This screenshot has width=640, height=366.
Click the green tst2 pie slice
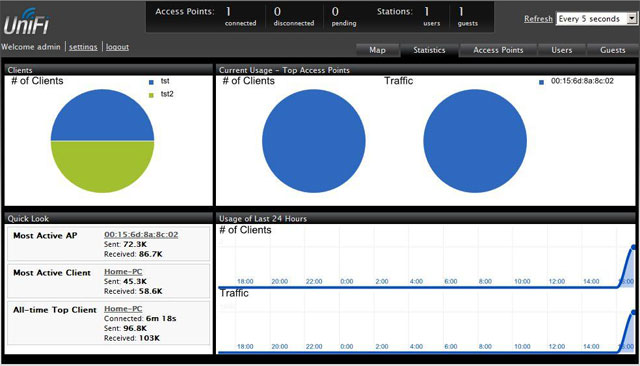(x=102, y=166)
